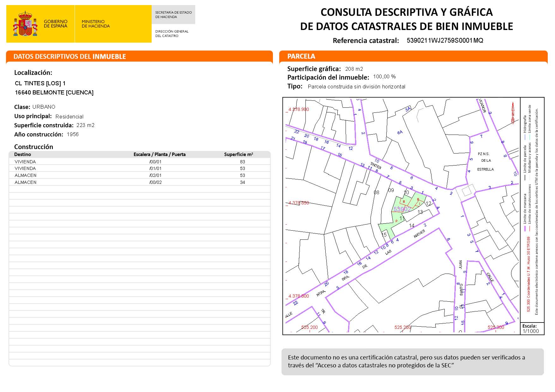Click the construction year 1956
Viewport: 555px width, 392px height.
tap(73, 134)
